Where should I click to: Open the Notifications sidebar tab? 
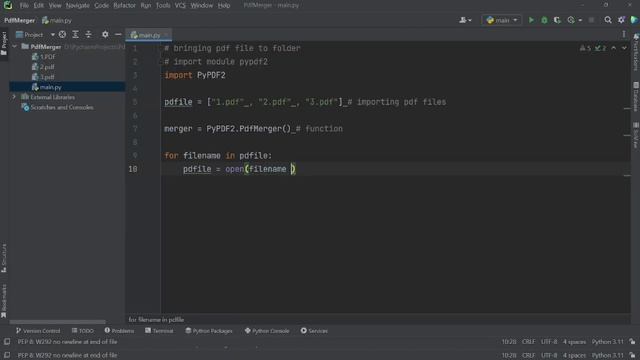[x=636, y=53]
